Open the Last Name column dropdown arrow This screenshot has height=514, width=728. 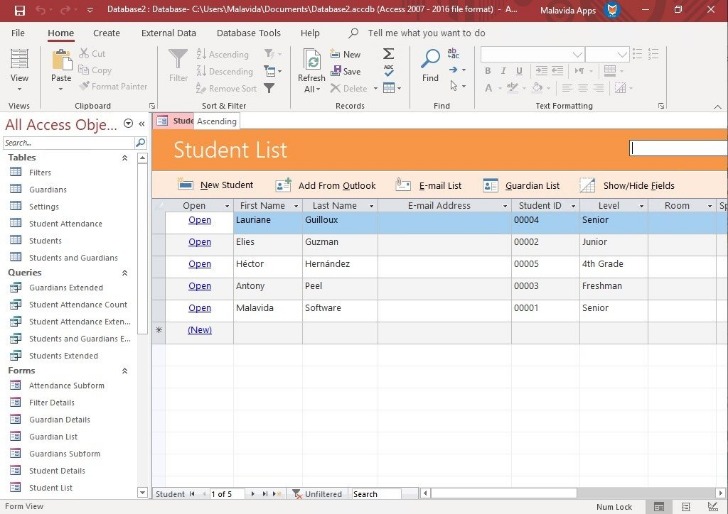pyautogui.click(x=370, y=206)
